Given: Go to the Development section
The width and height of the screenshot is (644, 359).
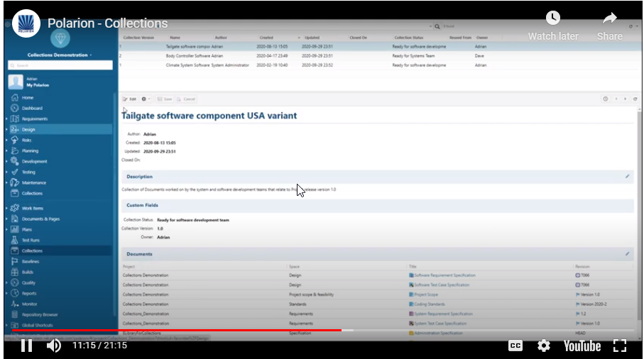Looking at the screenshot, I should (35, 162).
